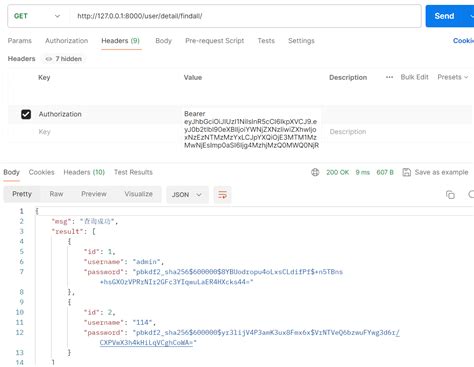Select the Raw response view

(56, 194)
